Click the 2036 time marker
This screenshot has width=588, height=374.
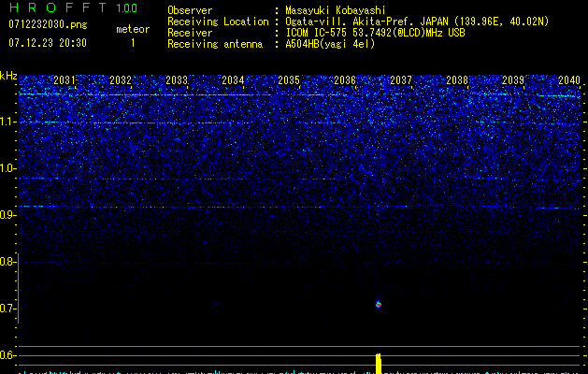(x=345, y=79)
